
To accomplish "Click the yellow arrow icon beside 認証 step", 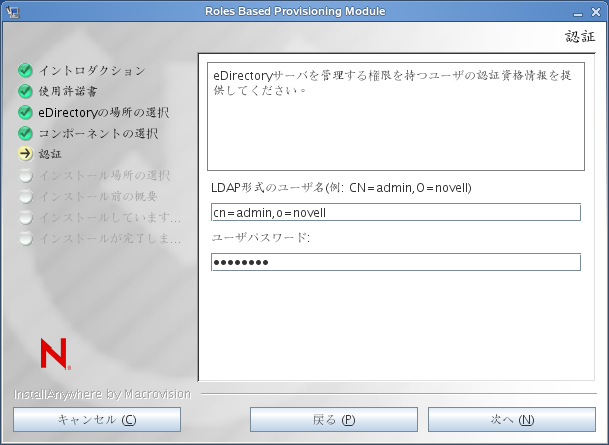I will coord(25,154).
